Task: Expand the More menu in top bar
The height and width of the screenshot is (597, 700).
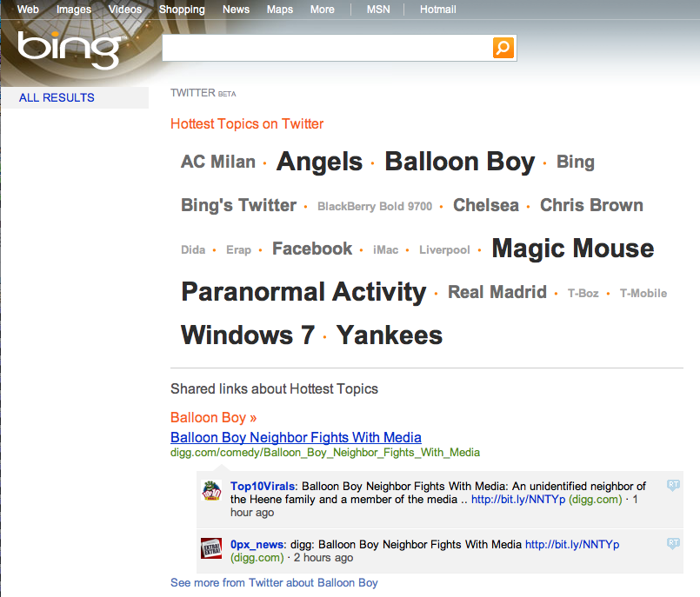Action: pos(322,10)
